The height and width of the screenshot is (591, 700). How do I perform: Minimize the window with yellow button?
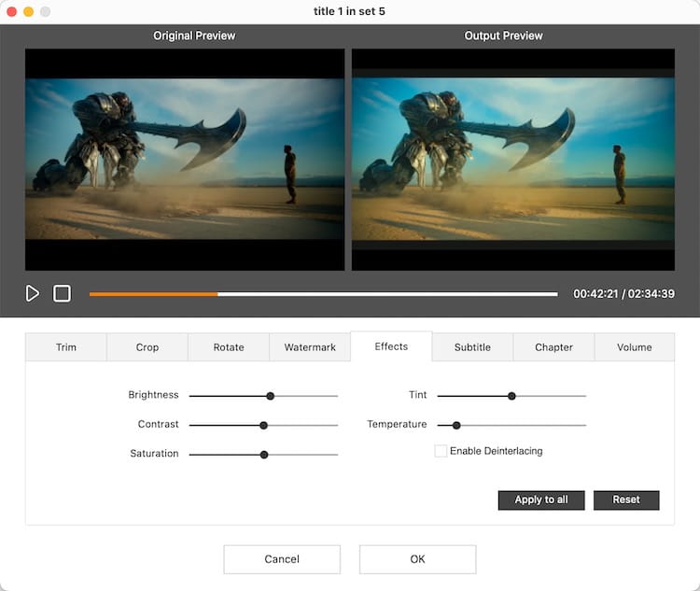tap(29, 11)
